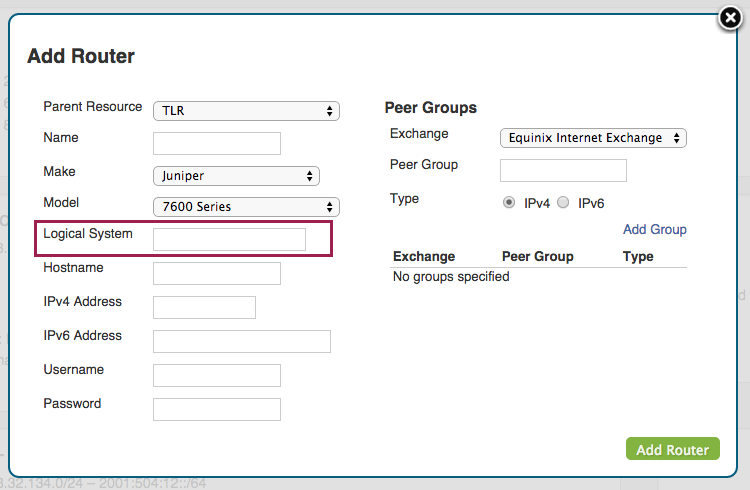750x490 pixels.
Task: Click the Hostname input box
Action: 217,273
